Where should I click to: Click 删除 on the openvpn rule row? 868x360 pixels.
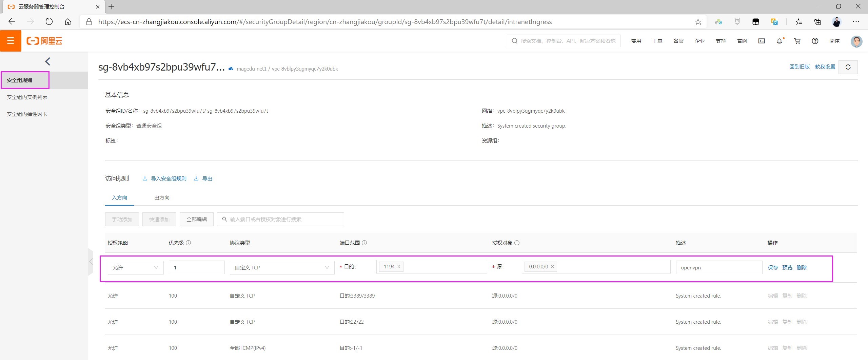click(x=802, y=267)
